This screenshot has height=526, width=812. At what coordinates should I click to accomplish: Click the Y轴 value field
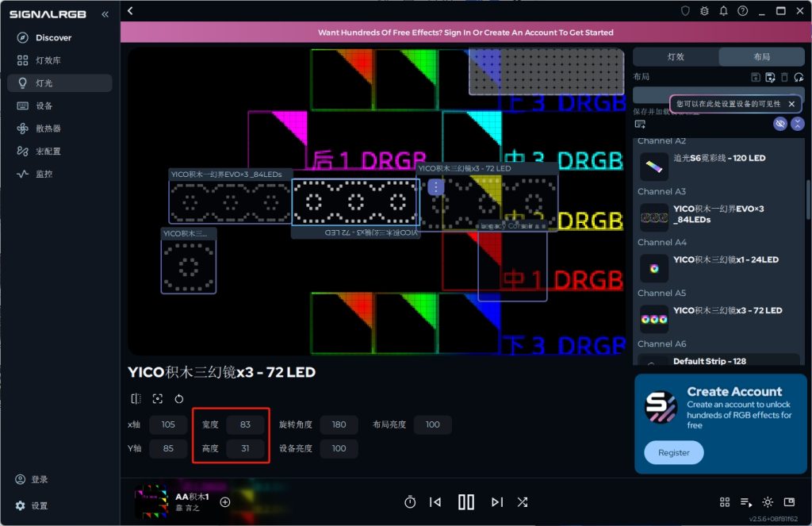pyautogui.click(x=168, y=448)
